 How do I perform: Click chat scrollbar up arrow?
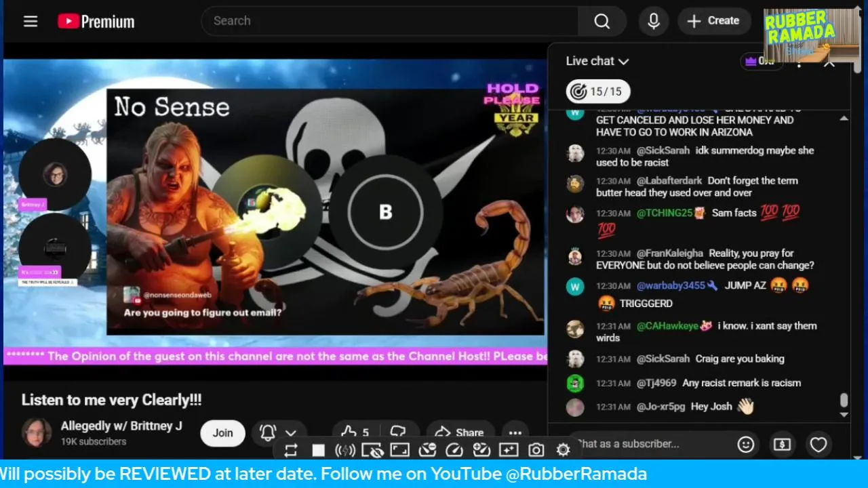pyautogui.click(x=844, y=118)
